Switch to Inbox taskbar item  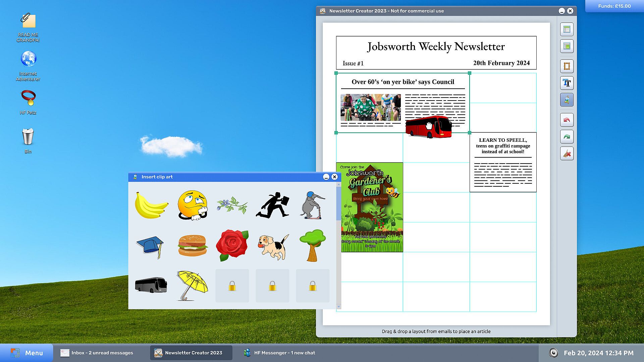pyautogui.click(x=97, y=353)
